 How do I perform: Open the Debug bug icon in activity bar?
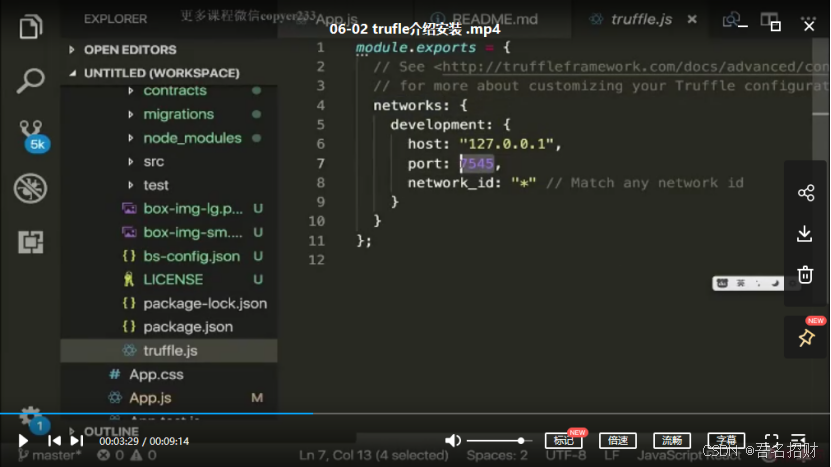[30, 188]
